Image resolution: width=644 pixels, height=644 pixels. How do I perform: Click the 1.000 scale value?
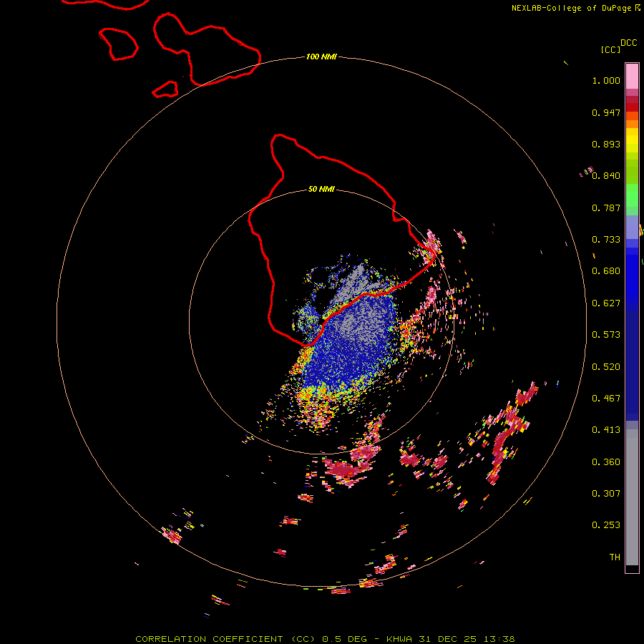click(606, 80)
